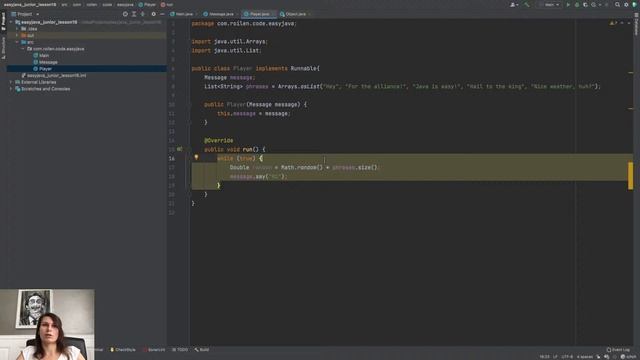Screen dimensions: 640x360
Task: Click Expand All in Project panel toolbar
Action: [x=134, y=14]
